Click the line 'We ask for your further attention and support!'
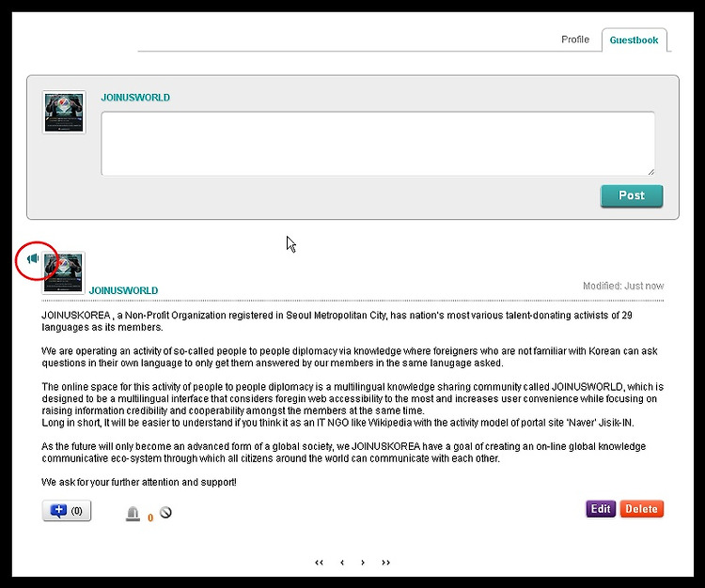This screenshot has height=588, width=705. pyautogui.click(x=139, y=483)
